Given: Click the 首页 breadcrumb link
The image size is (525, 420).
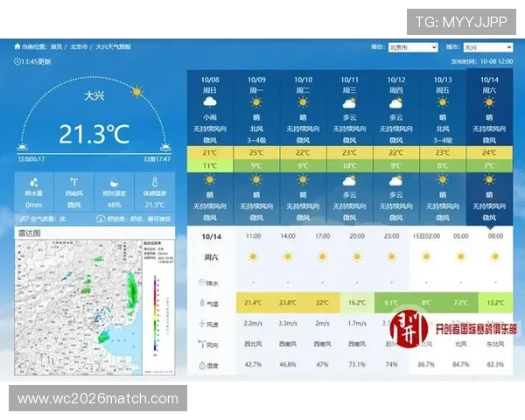Looking at the screenshot, I should (56, 46).
